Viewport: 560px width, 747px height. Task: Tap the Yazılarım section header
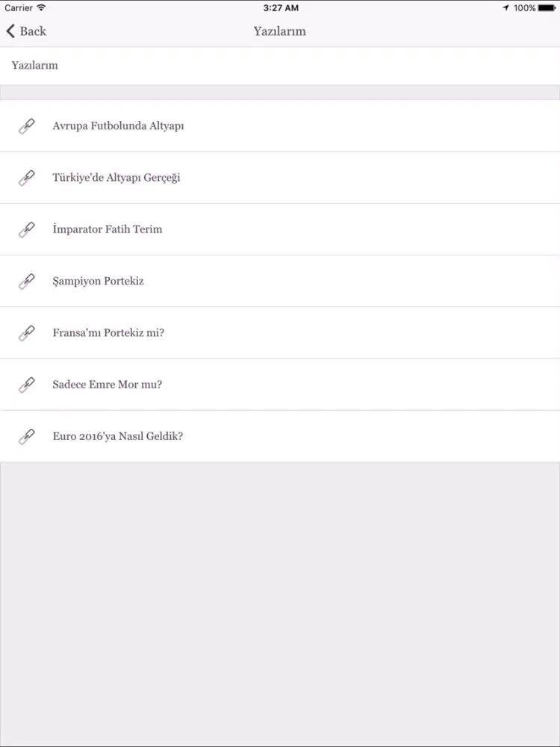point(35,65)
